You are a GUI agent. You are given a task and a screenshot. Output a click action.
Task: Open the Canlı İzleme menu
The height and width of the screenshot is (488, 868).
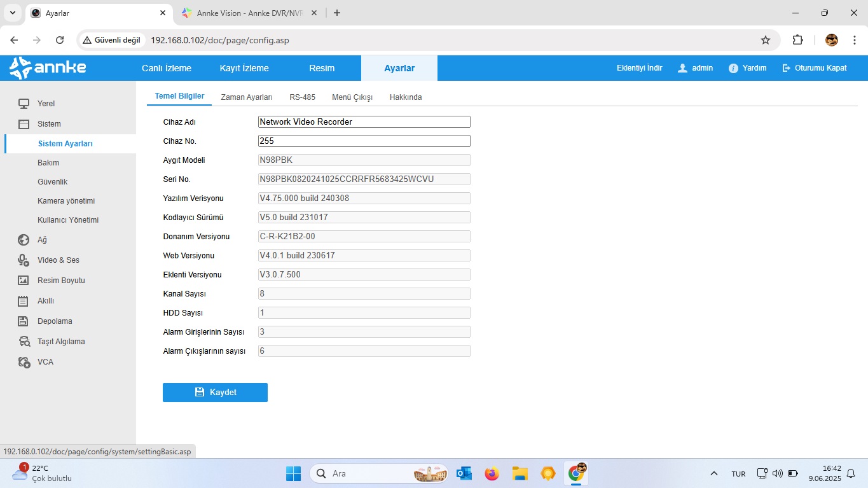click(x=166, y=68)
